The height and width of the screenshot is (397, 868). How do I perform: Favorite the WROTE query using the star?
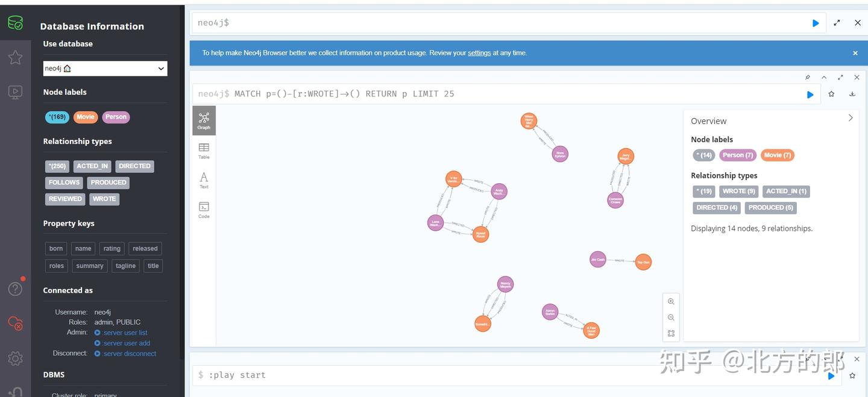point(831,94)
